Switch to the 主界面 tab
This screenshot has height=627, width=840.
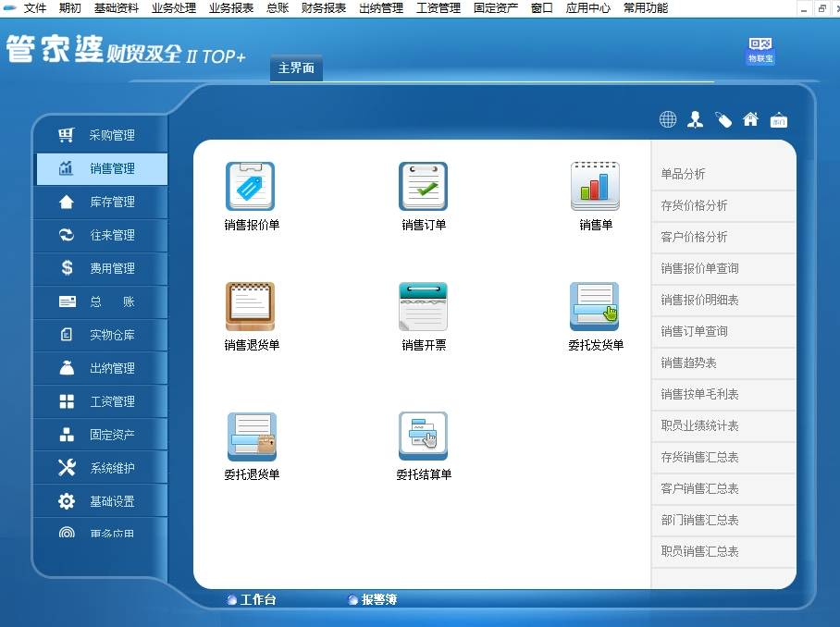click(296, 68)
